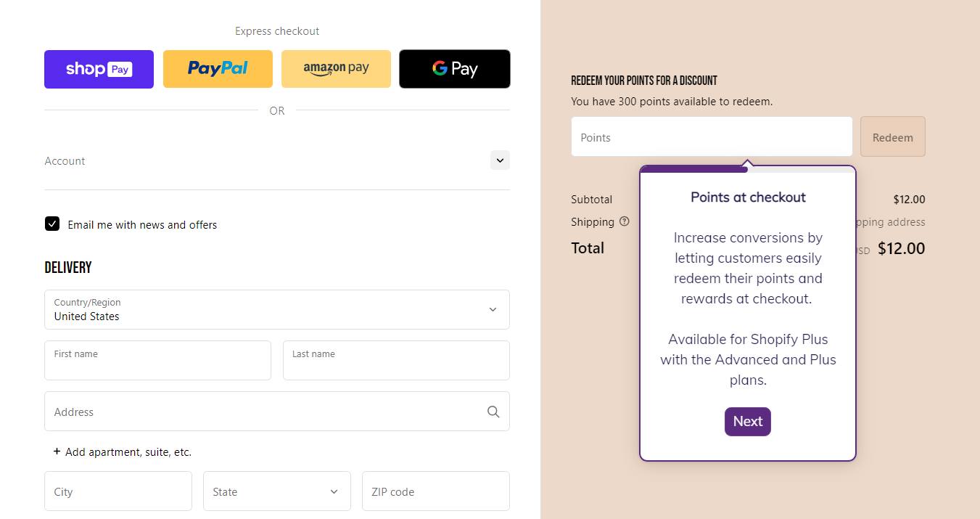Expand the Account section chevron

tap(499, 160)
